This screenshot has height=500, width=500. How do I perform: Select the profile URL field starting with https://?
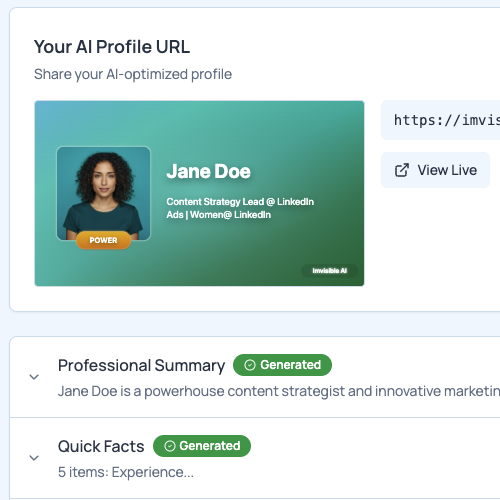440,120
